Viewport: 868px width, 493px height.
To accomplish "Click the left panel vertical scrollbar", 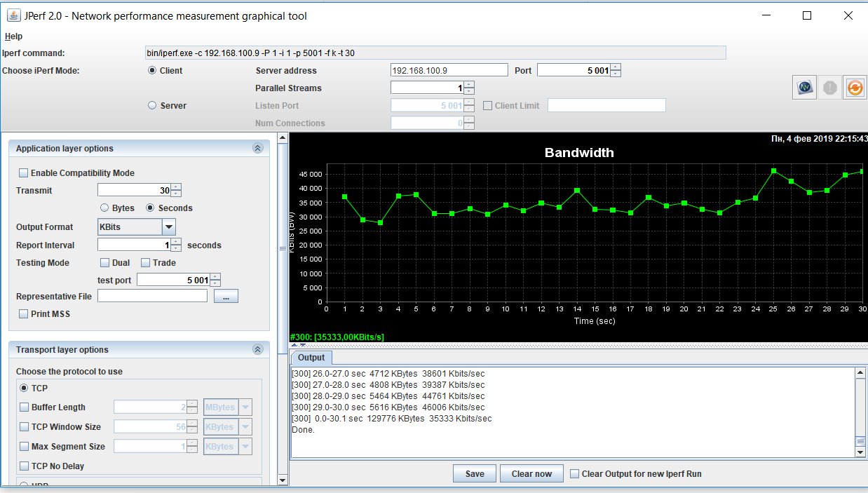I will point(283,248).
